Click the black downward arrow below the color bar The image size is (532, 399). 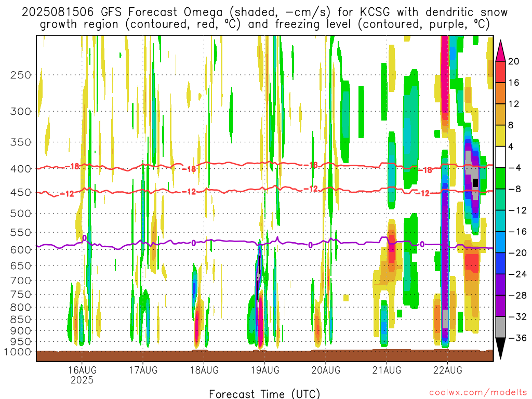click(x=500, y=349)
